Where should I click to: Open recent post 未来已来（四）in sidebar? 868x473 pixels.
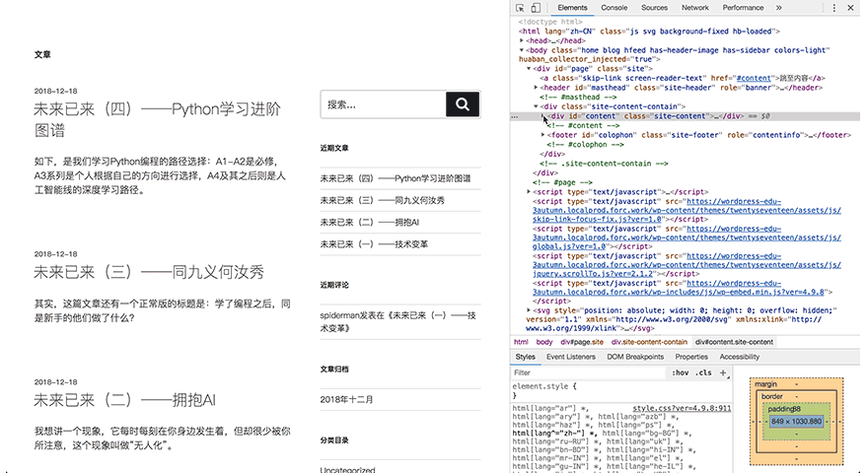click(396, 178)
